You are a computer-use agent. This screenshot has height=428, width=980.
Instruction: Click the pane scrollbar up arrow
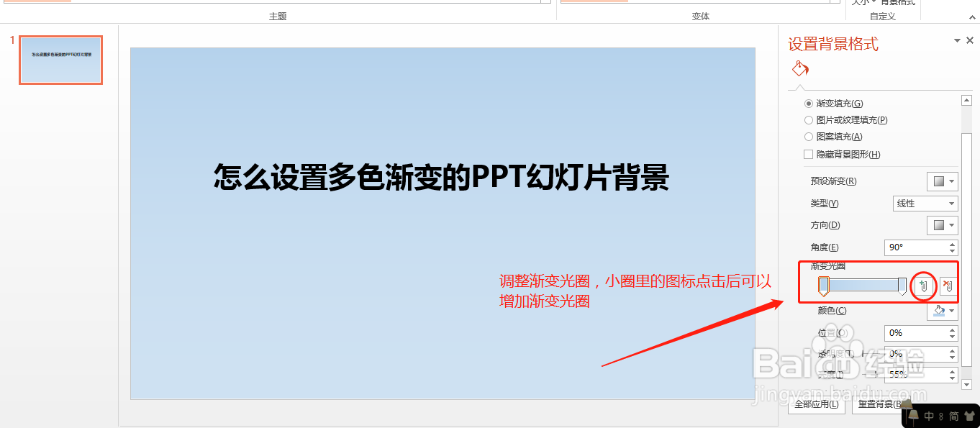[x=967, y=101]
